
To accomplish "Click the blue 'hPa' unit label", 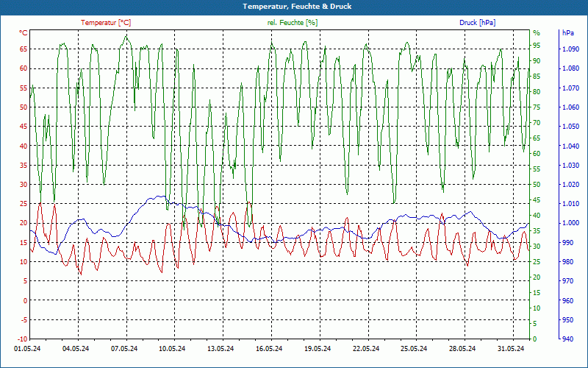I will point(568,33).
